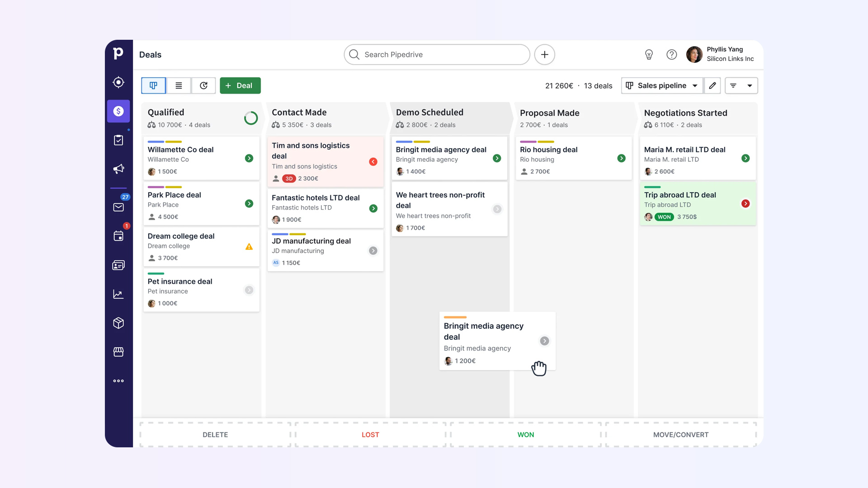Click grey activity arrow on Pet insurance deal
This screenshot has height=488, width=868.
pyautogui.click(x=249, y=290)
